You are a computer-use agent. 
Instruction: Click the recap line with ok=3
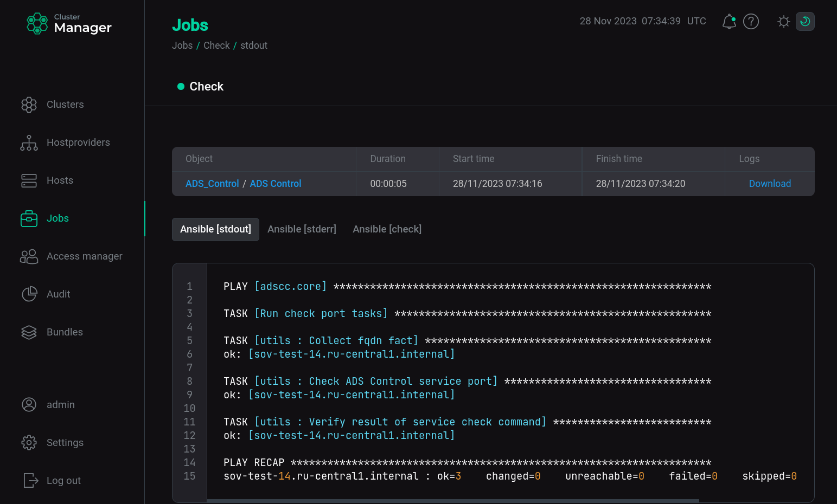[510, 476]
